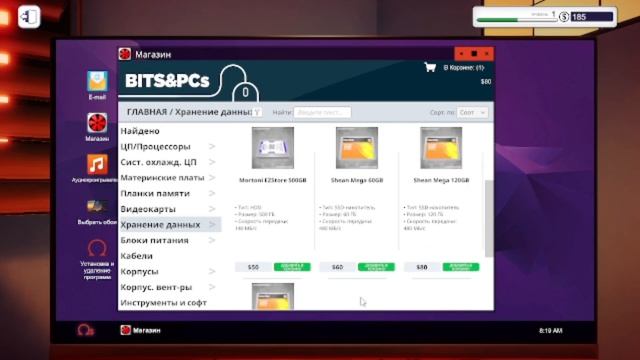Open the category filter dropdown in breadcrumb
The image size is (640, 360).
pyautogui.click(x=257, y=112)
